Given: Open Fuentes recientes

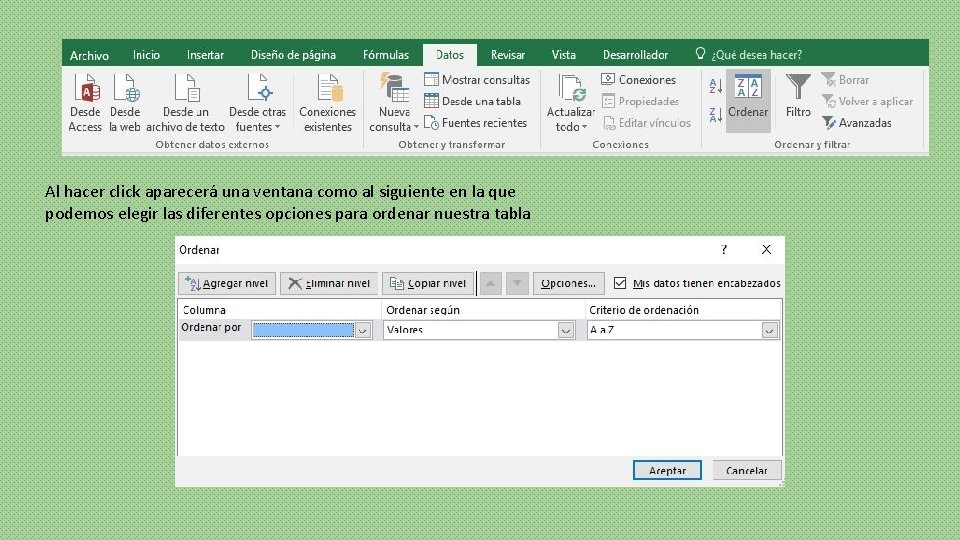Looking at the screenshot, I should pyautogui.click(x=475, y=123).
